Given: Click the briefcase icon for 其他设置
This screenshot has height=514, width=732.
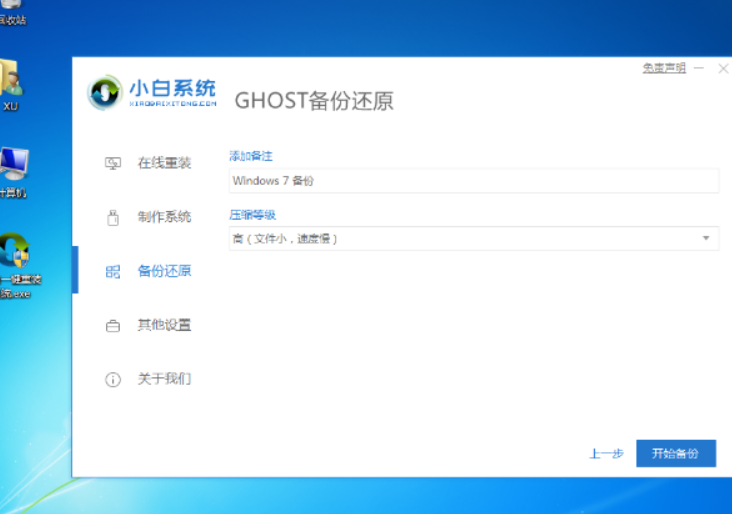Looking at the screenshot, I should (113, 325).
